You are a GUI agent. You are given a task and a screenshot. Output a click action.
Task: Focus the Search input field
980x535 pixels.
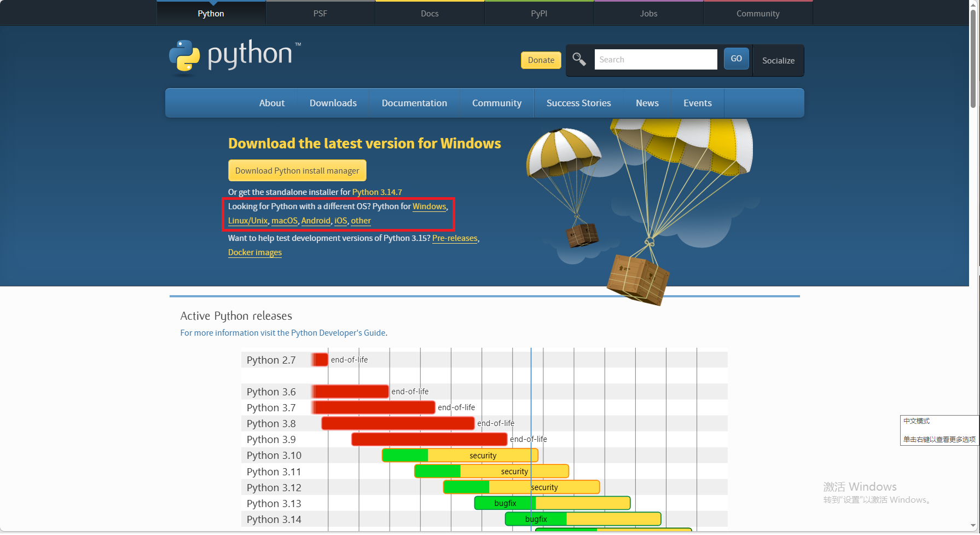[656, 59]
